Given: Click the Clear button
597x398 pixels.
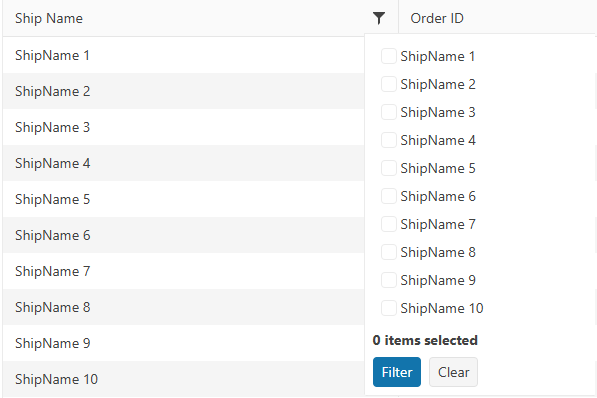Looking at the screenshot, I should 453,372.
